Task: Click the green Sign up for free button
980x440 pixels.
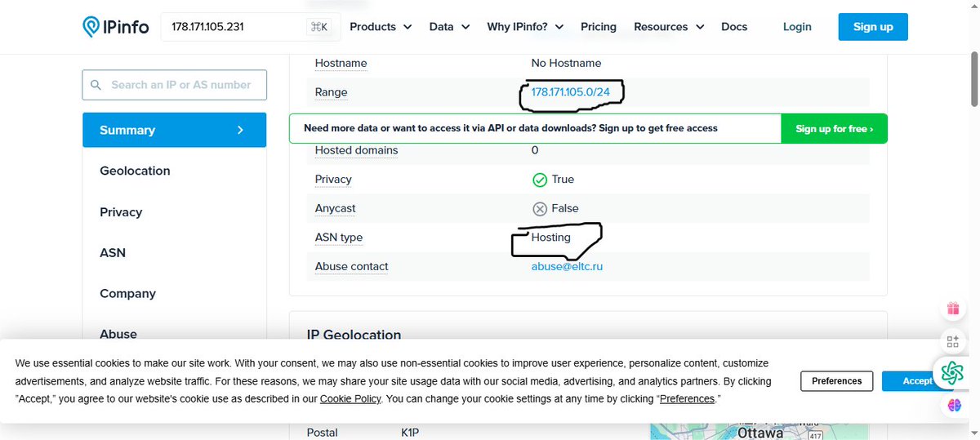Action: [x=835, y=129]
